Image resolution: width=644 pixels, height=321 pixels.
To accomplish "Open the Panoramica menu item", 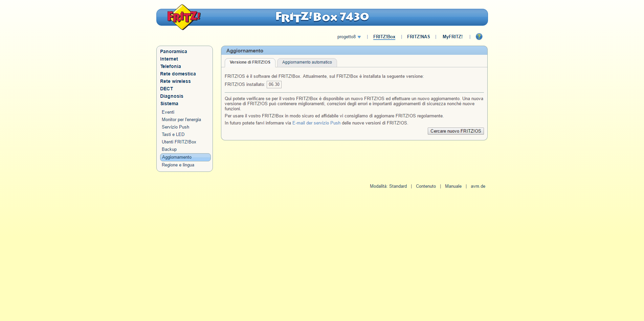I will (x=174, y=51).
